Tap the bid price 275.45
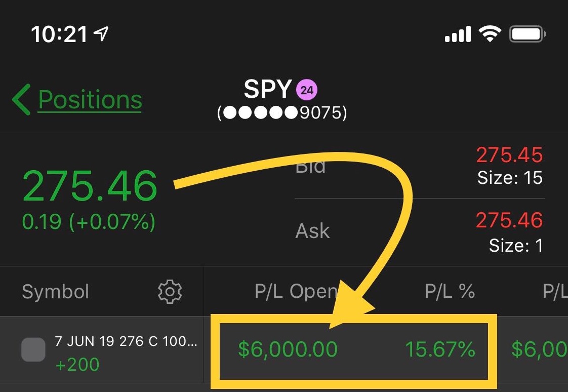The height and width of the screenshot is (392, 568). point(509,155)
